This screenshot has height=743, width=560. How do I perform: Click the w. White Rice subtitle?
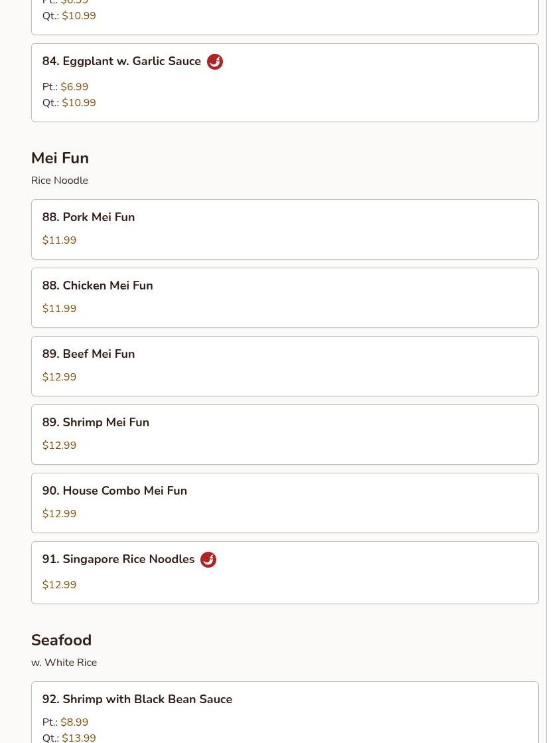64,663
